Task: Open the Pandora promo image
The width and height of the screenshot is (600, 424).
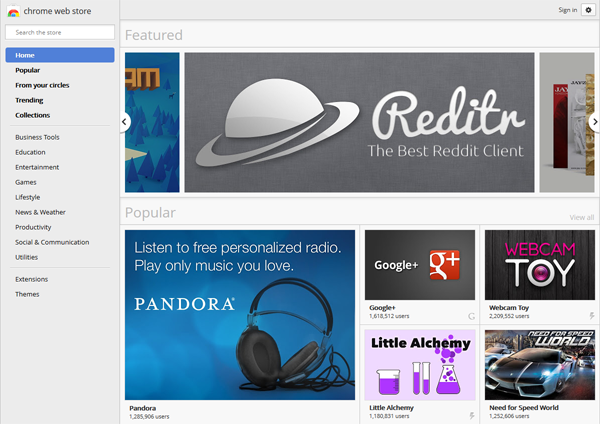Action: coord(240,315)
